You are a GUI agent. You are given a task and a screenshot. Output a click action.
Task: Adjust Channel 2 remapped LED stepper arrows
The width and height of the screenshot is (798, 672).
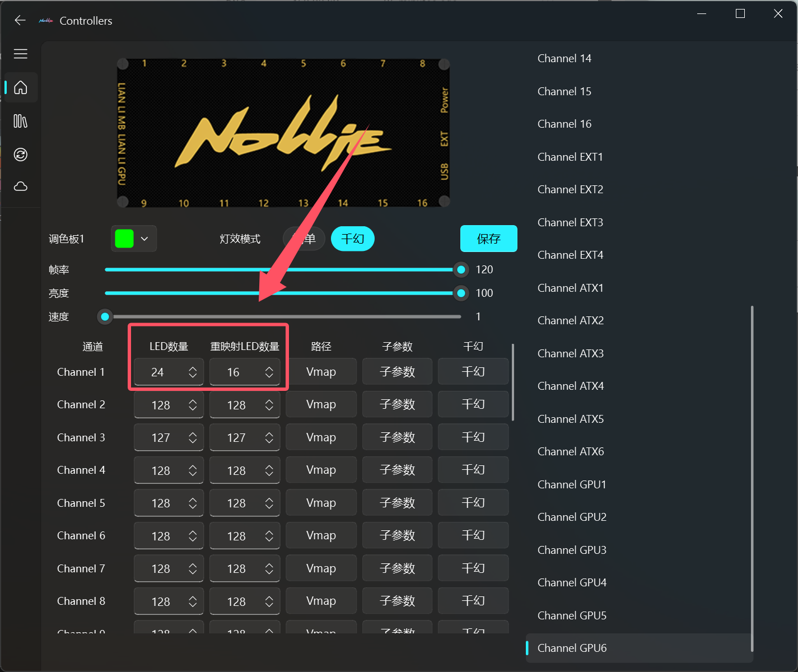tap(269, 405)
